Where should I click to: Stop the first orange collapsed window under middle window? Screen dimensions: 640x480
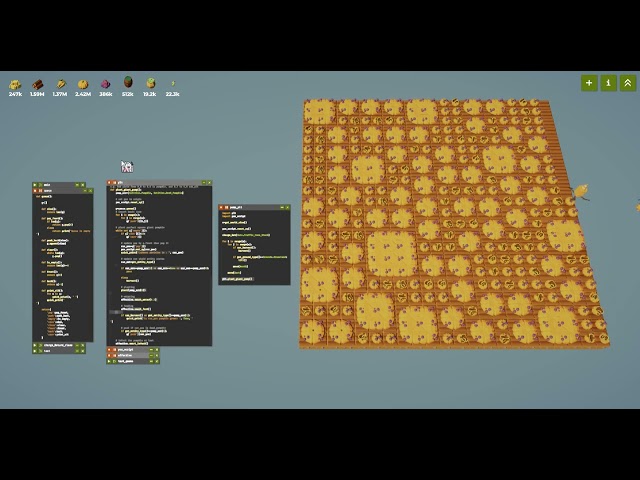click(109, 350)
